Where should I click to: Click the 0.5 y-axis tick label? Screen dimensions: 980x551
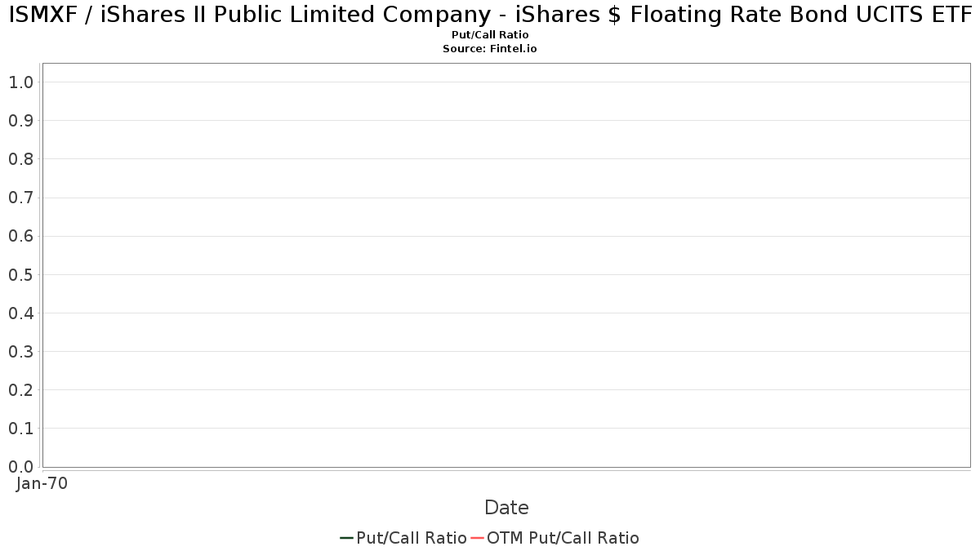click(x=20, y=274)
